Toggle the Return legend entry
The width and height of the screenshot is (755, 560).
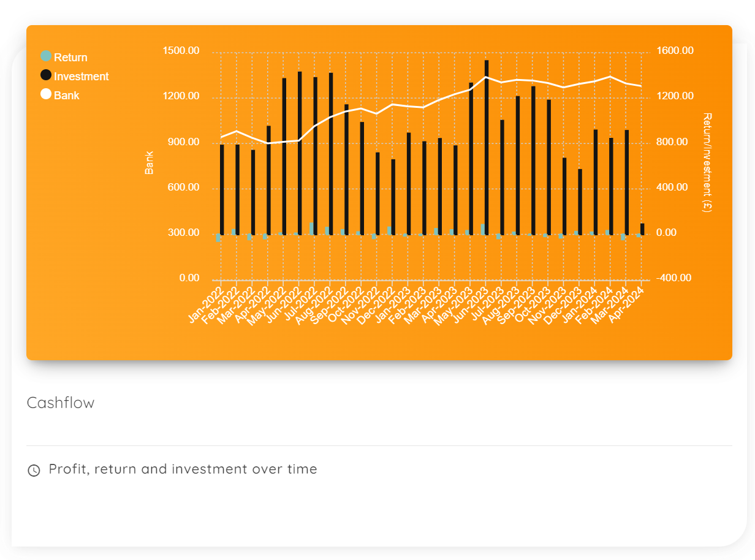[x=64, y=58]
